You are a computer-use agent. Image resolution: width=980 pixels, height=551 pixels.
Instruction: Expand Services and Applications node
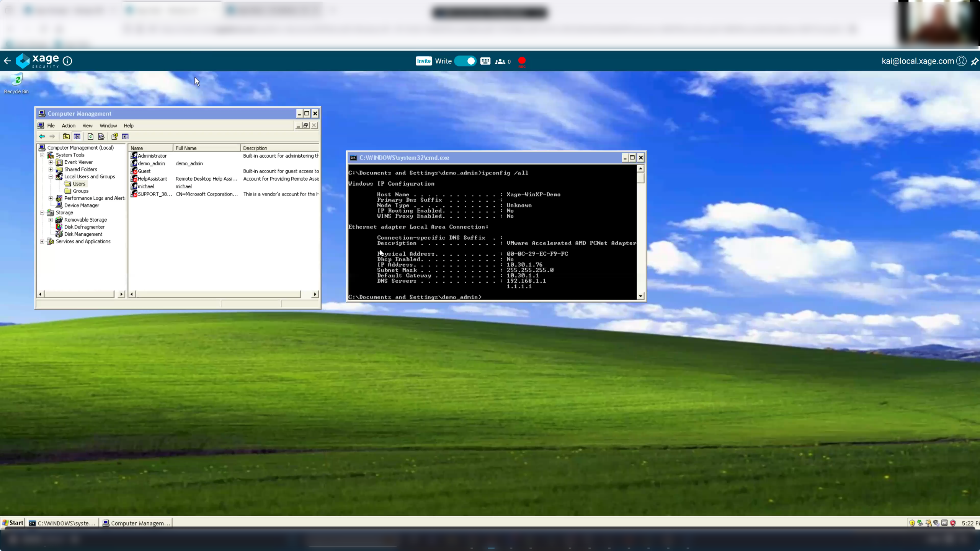(x=42, y=241)
